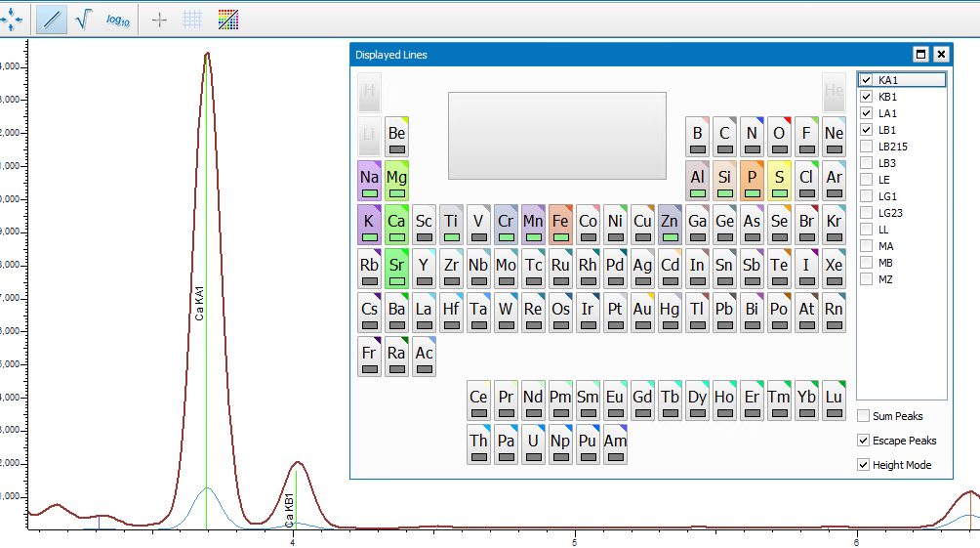Enable the crosshair cursor tool

160,19
